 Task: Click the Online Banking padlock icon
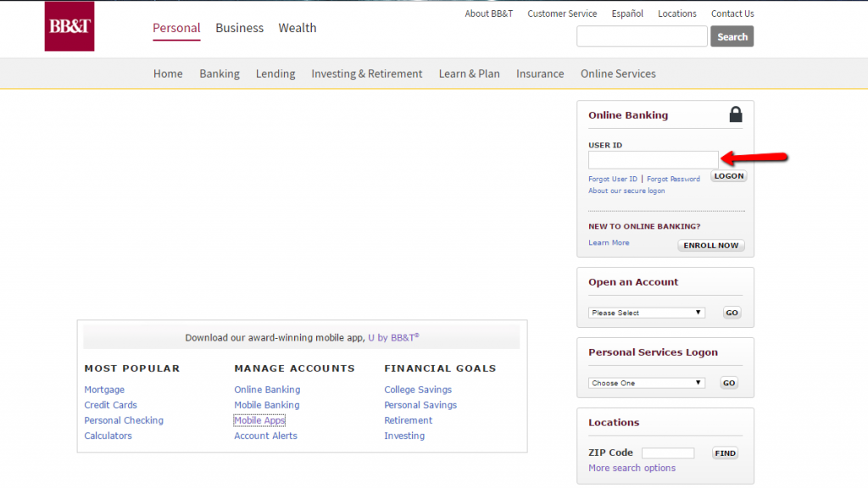735,114
